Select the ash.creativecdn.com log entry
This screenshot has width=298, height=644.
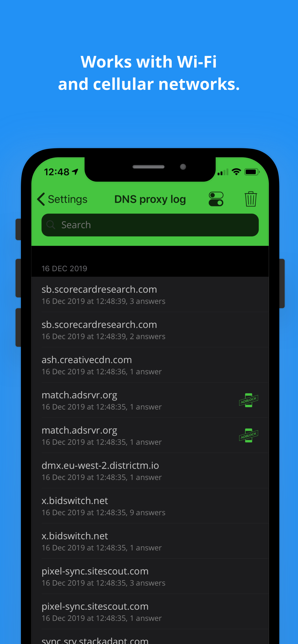(x=150, y=365)
